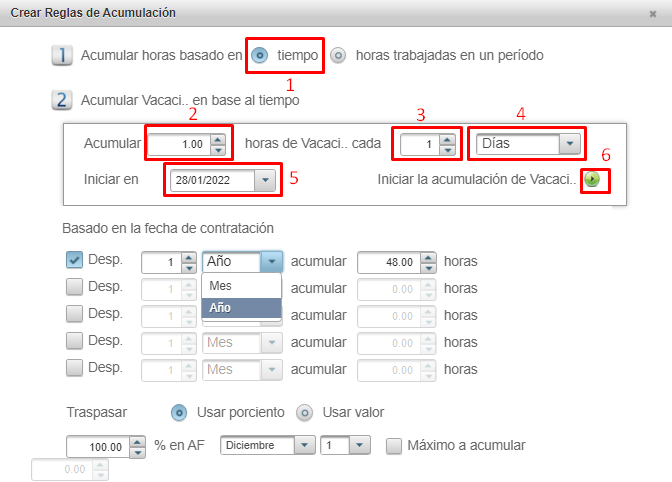
Task: Choose 'Mes' from the open dropdown list
Action: (x=221, y=286)
